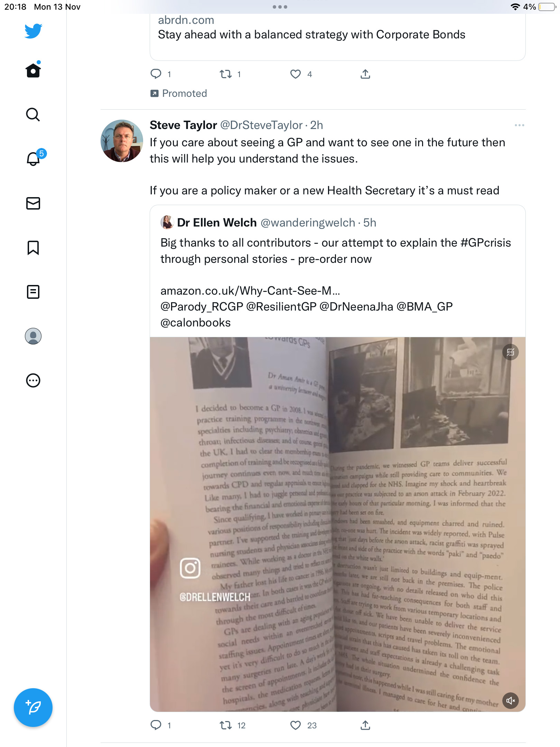Open the Search magnifier in sidebar
Viewport: 560px width, 747px height.
click(x=33, y=114)
